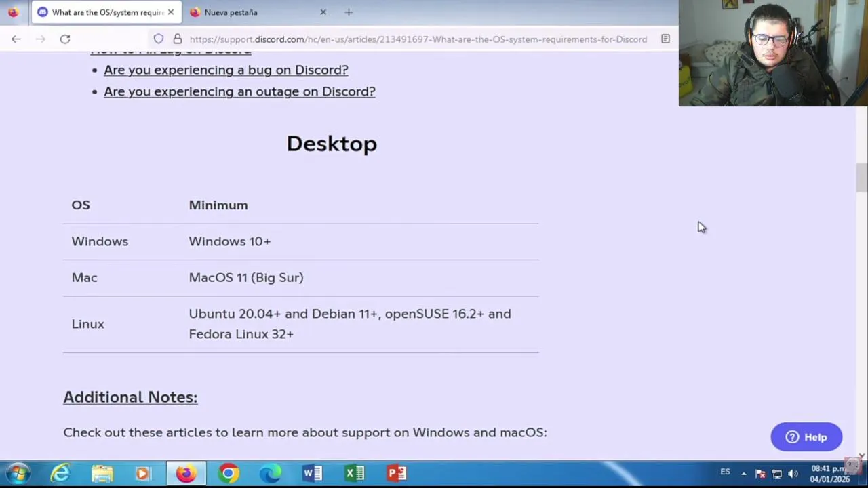Click the 'Linux' row label
The image size is (868, 488).
[x=88, y=324]
